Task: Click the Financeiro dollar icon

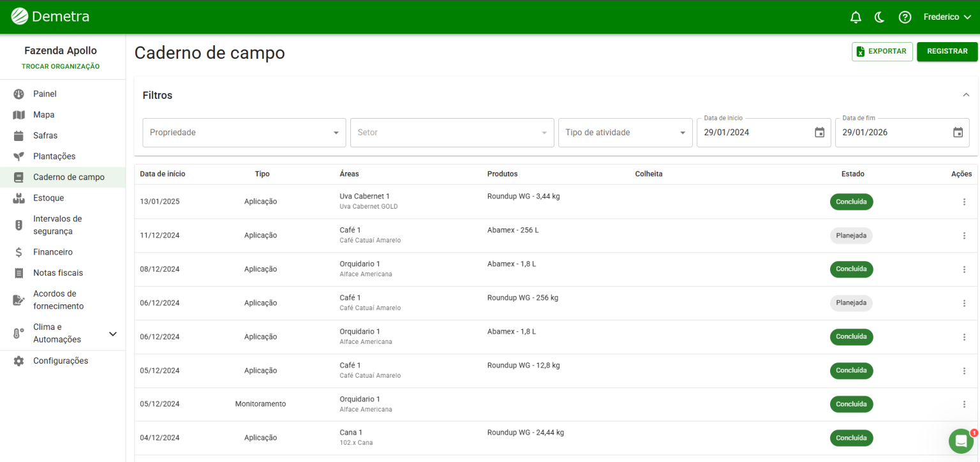Action: (x=19, y=252)
